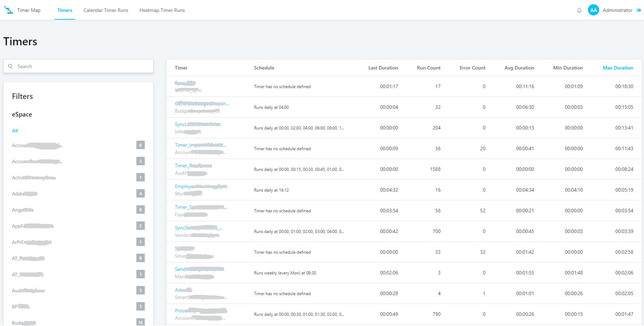Sort timers by Run Count
The width and height of the screenshot is (644, 326).
click(x=428, y=68)
